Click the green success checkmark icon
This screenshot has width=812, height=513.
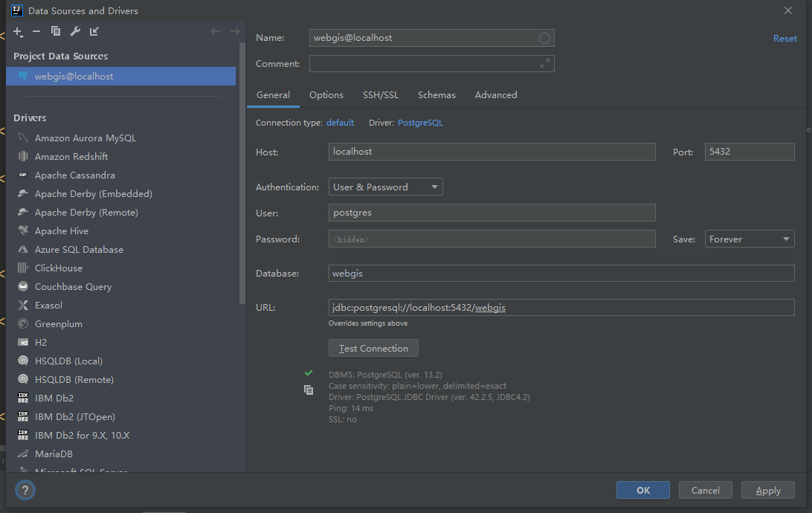pyautogui.click(x=309, y=372)
